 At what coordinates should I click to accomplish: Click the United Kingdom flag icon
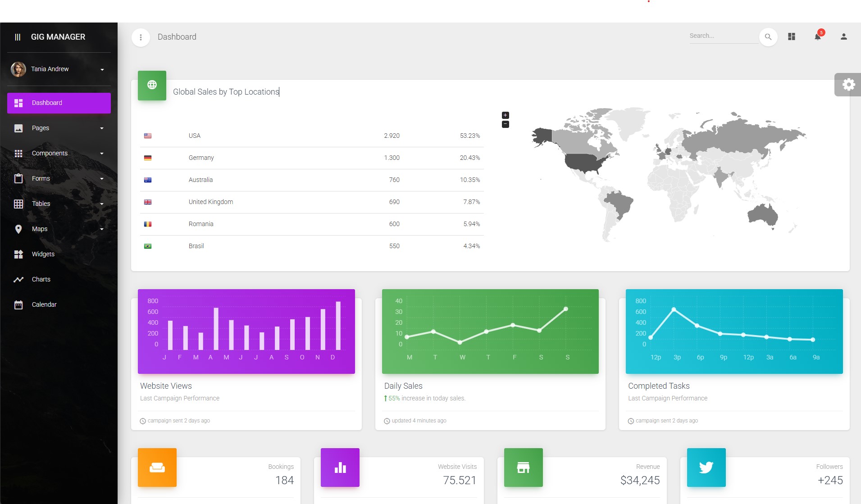148,202
